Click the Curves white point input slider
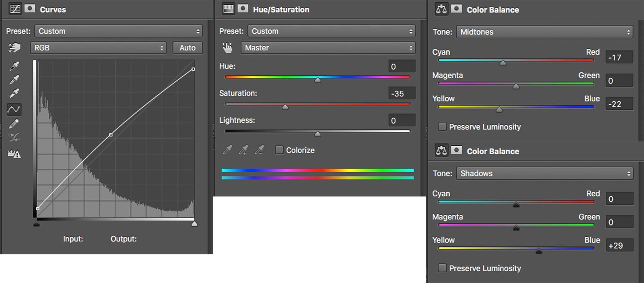The height and width of the screenshot is (283, 644). [194, 224]
